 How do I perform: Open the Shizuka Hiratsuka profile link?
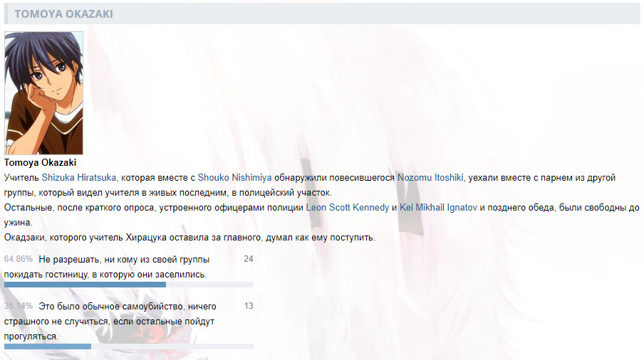point(79,177)
